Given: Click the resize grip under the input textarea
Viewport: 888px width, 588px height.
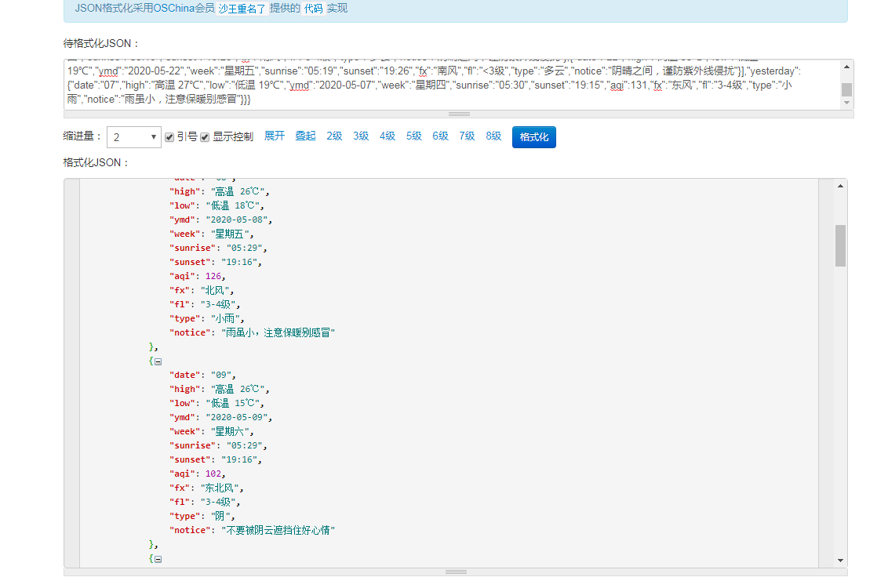Looking at the screenshot, I should (459, 114).
